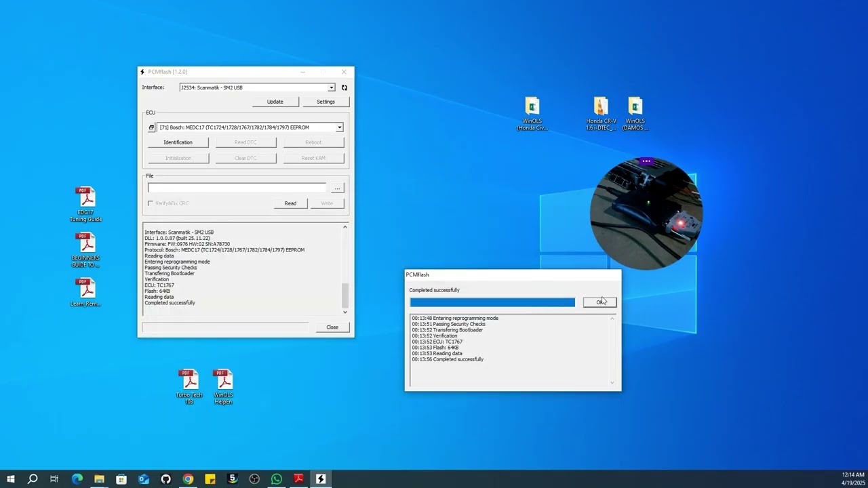Open the Learn_Rem PDF desktop icon
The image size is (868, 488).
pyautogui.click(x=85, y=292)
